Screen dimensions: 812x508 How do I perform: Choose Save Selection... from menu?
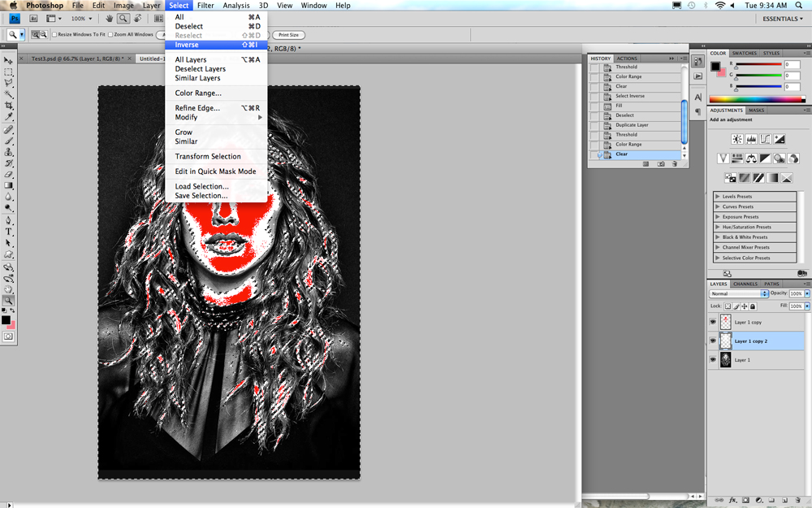(216, 195)
